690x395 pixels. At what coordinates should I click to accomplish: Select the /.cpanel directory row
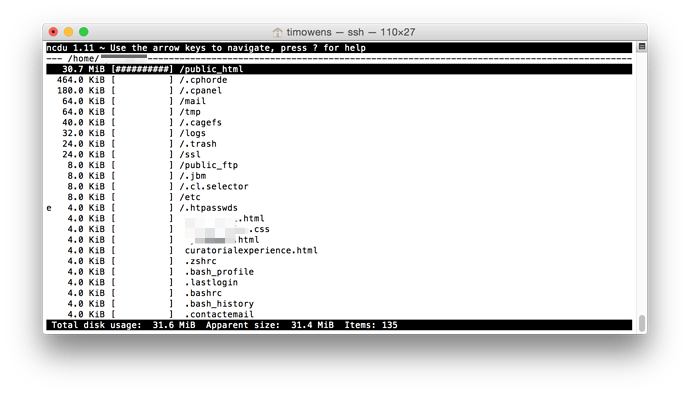click(339, 90)
